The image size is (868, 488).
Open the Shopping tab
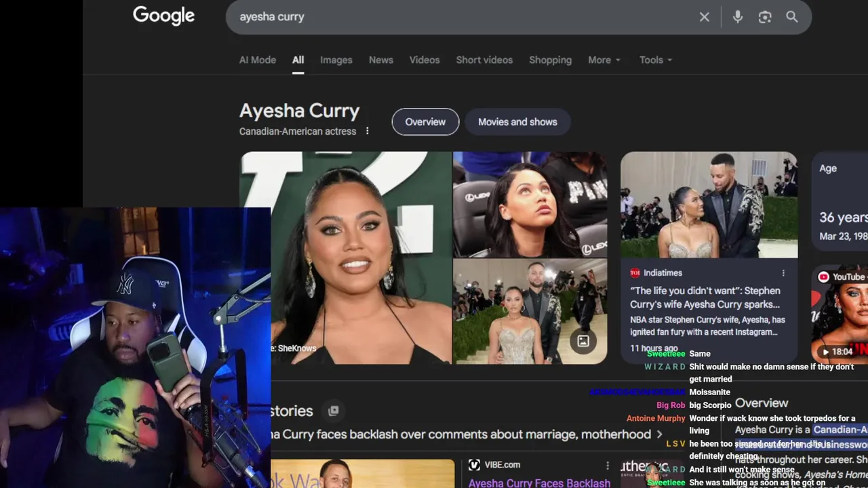click(550, 60)
